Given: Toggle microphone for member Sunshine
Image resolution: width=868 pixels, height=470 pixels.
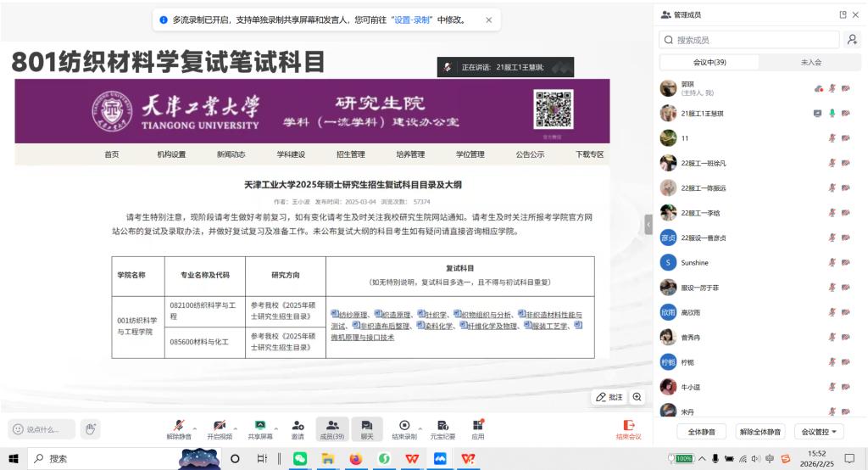Looking at the screenshot, I should 832,263.
